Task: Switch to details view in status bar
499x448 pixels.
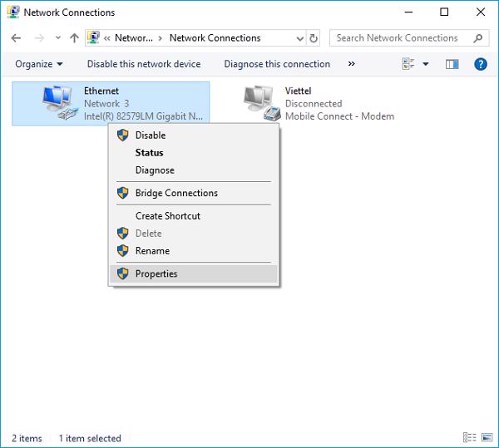Action: pyautogui.click(x=469, y=438)
